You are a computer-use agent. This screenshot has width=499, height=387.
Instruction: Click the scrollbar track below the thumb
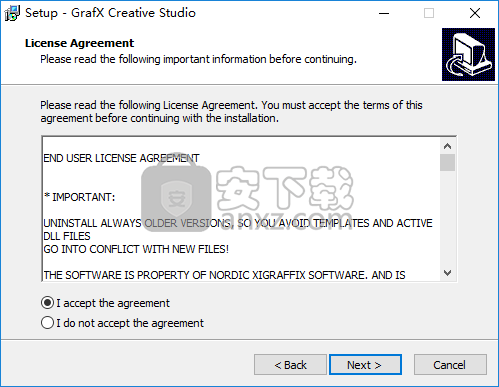(447, 218)
